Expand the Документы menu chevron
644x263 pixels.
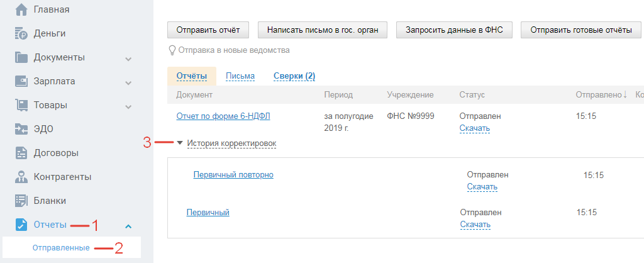[x=128, y=59]
